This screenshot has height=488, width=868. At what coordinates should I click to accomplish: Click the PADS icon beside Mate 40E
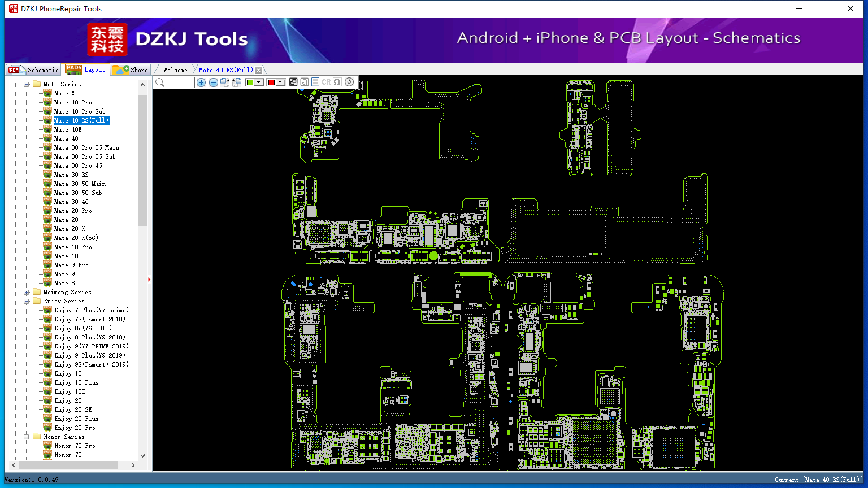(x=47, y=129)
